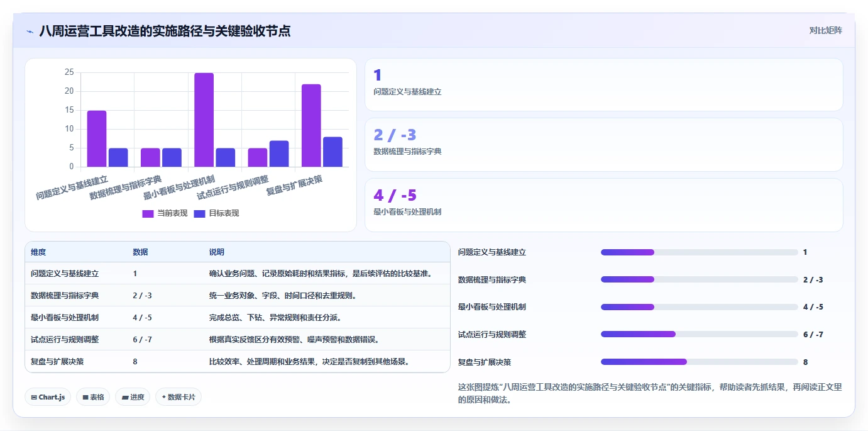The image size is (868, 431).
Task: Click the 数据梳理与指标字典 progress bar
Action: click(700, 279)
